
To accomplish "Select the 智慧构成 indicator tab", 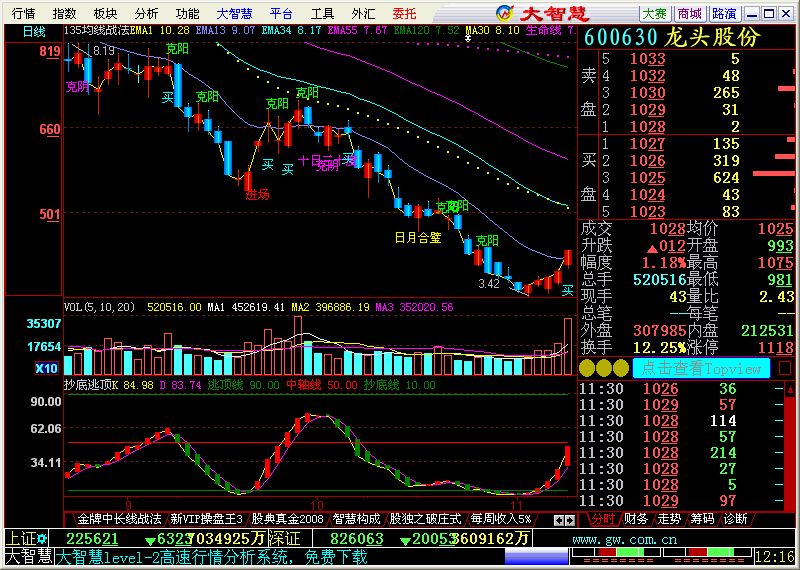I will pos(357,519).
